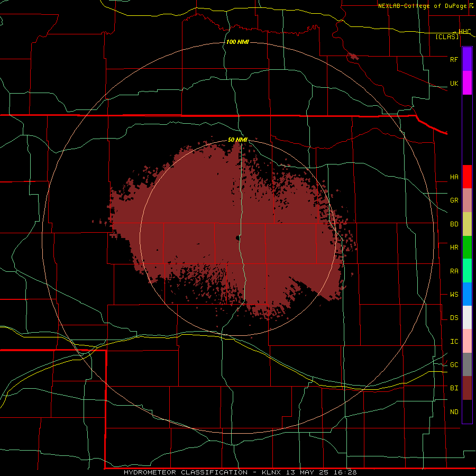476x476 pixels.
Task: Pick the mint green RA legend swatch
Action: (x=467, y=271)
